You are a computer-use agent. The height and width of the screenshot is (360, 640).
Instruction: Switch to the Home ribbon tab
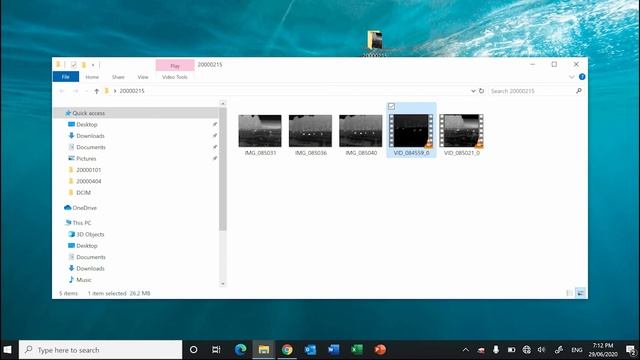pos(92,77)
